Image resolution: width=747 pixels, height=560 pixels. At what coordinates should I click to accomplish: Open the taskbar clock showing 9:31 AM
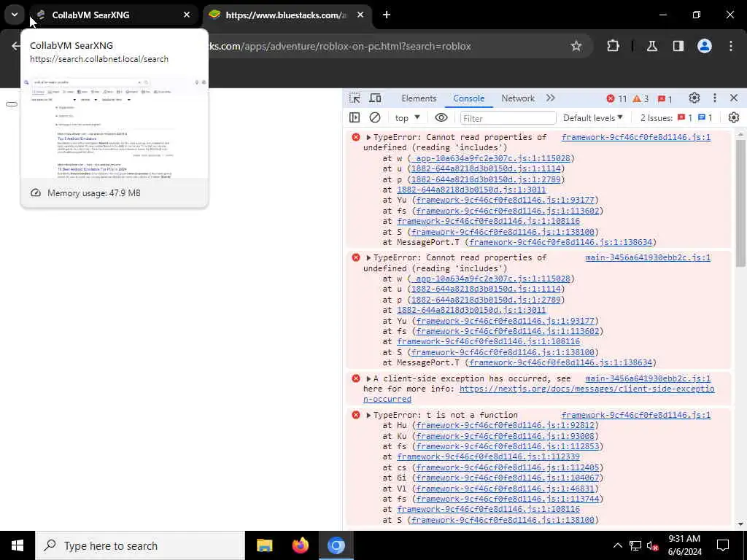point(684,545)
